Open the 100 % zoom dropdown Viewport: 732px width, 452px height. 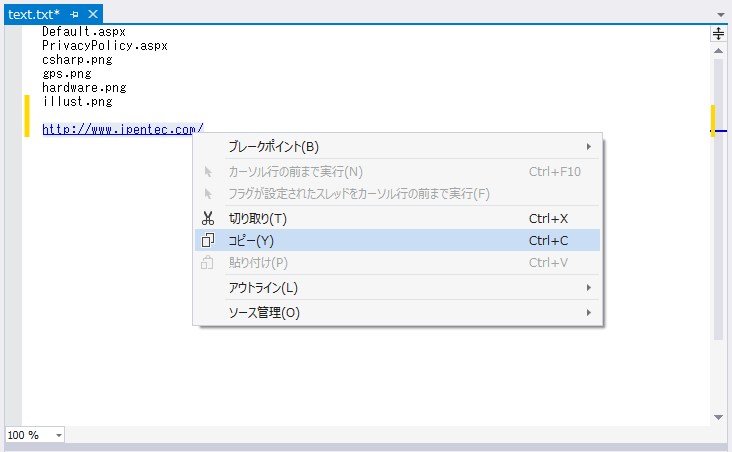(x=59, y=435)
